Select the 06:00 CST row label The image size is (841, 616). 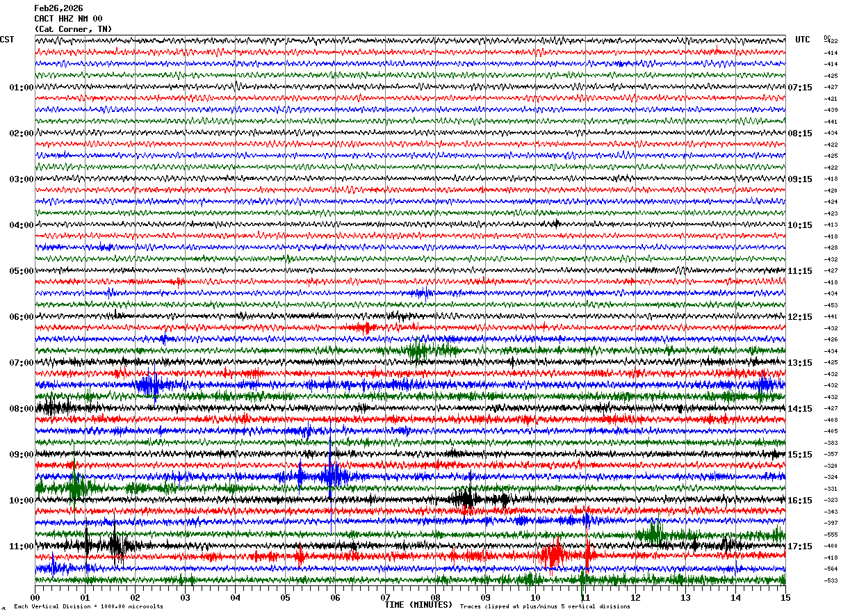point(21,317)
